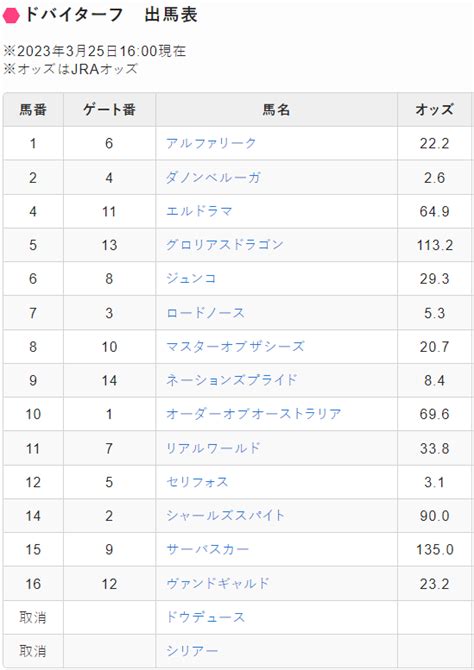Image resolution: width=474 pixels, height=670 pixels.
Task: Open scratched horse ドウデュース link
Action: coord(205,617)
